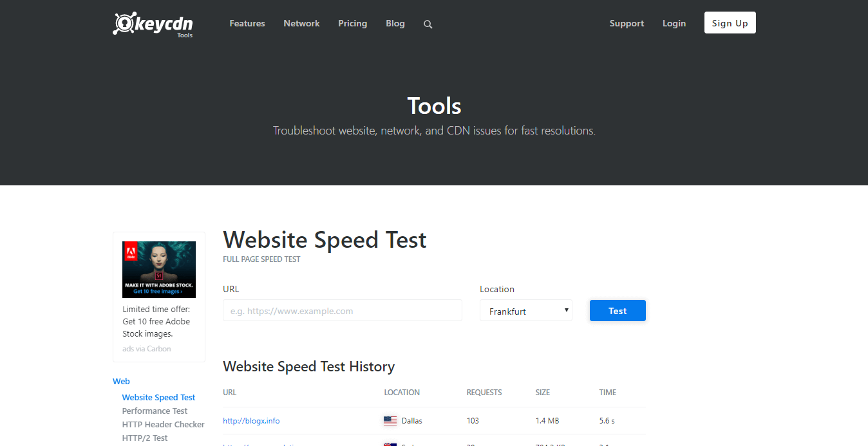Open the Location dropdown showing Frankfurt

(x=525, y=310)
